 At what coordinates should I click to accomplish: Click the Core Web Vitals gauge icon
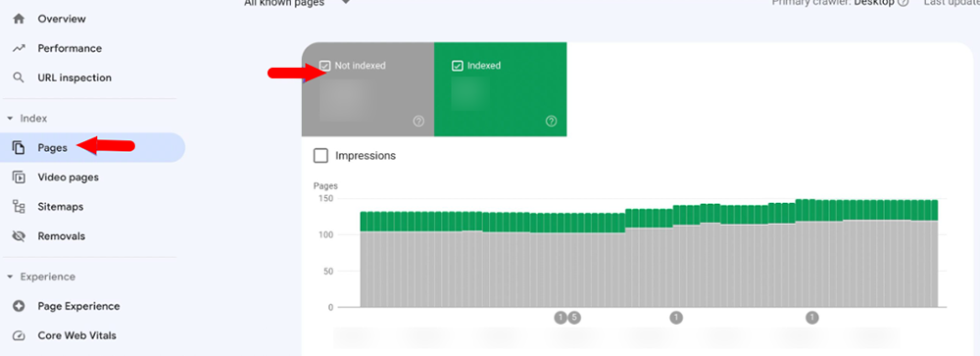19,335
